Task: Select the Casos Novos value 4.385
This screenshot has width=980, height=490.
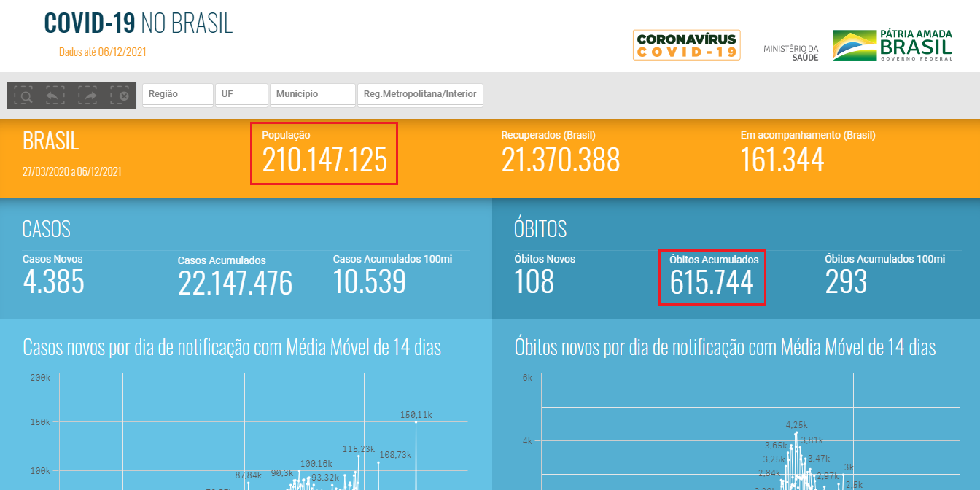Action: coord(53,282)
